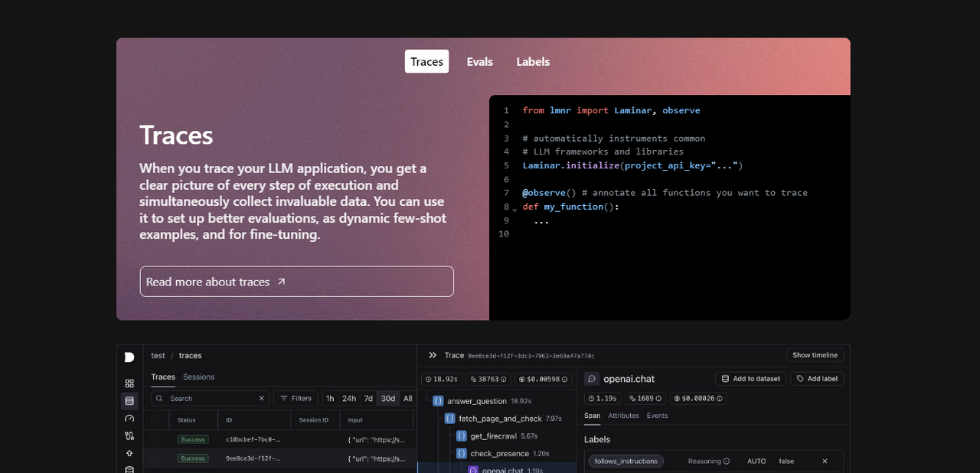Select the get_firecrawl span row
Image resolution: width=980 pixels, height=473 pixels.
click(498, 435)
